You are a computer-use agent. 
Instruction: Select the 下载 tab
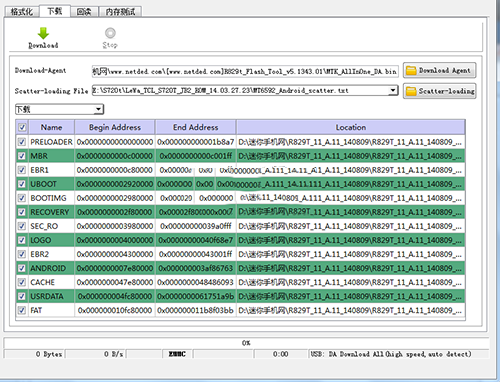pyautogui.click(x=55, y=11)
